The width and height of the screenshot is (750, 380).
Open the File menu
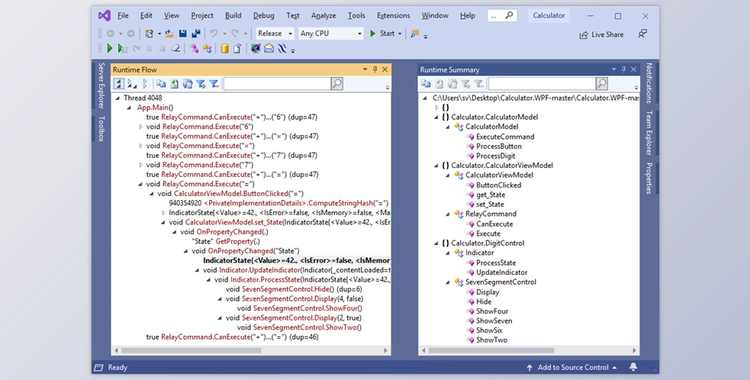123,15
